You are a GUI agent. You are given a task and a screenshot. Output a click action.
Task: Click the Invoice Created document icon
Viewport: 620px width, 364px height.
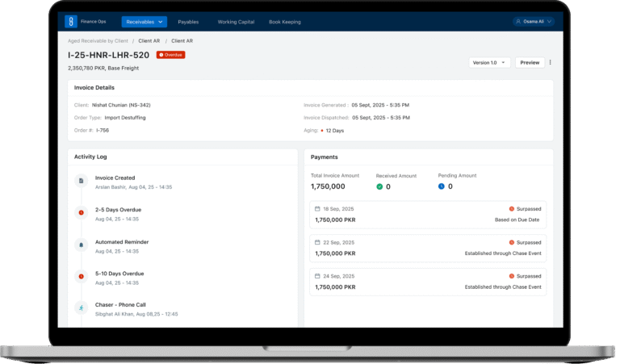point(81,182)
